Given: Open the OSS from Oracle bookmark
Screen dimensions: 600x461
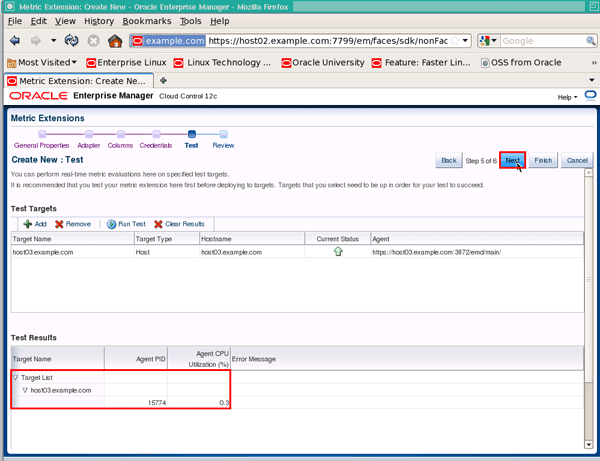Looking at the screenshot, I should (x=521, y=62).
